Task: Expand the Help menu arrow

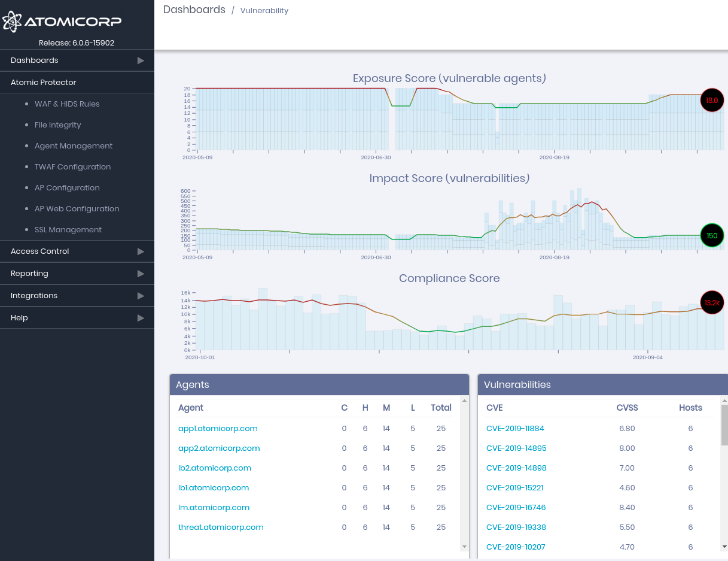Action: (x=141, y=318)
